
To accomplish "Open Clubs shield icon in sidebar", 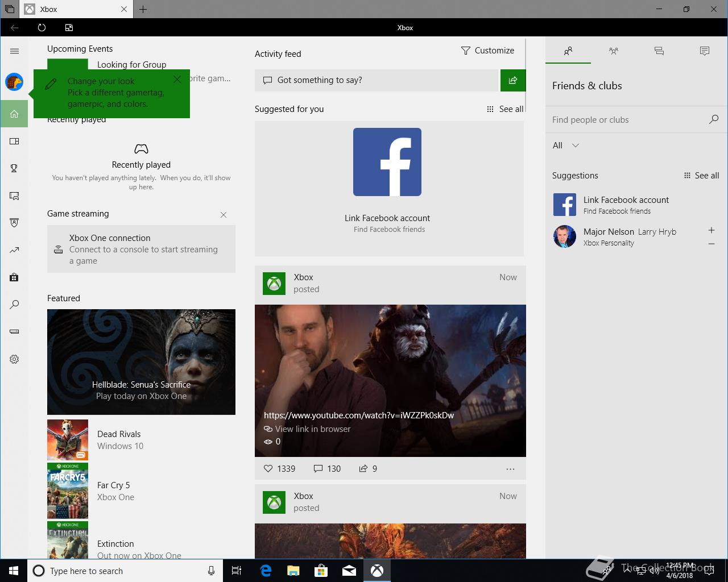I will [14, 223].
